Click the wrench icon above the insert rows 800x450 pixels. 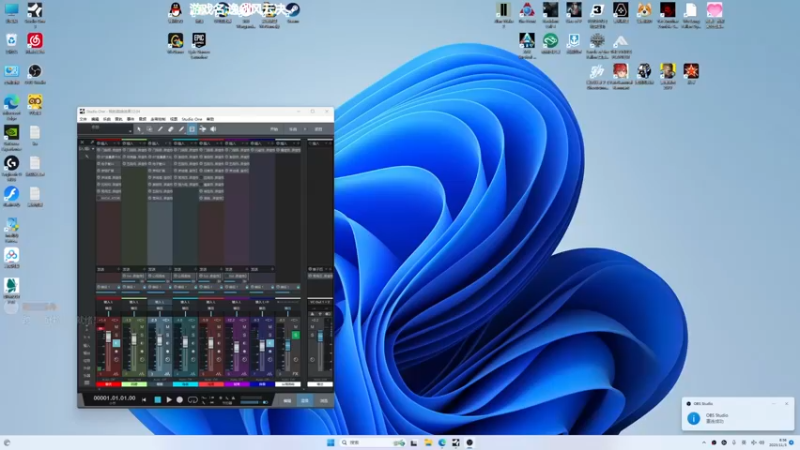tap(92, 142)
